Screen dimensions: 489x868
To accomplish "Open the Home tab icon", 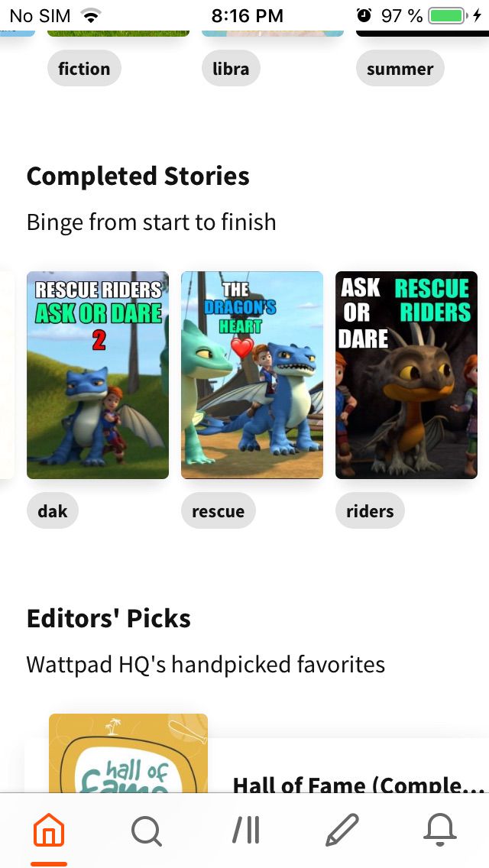I will coord(49,830).
